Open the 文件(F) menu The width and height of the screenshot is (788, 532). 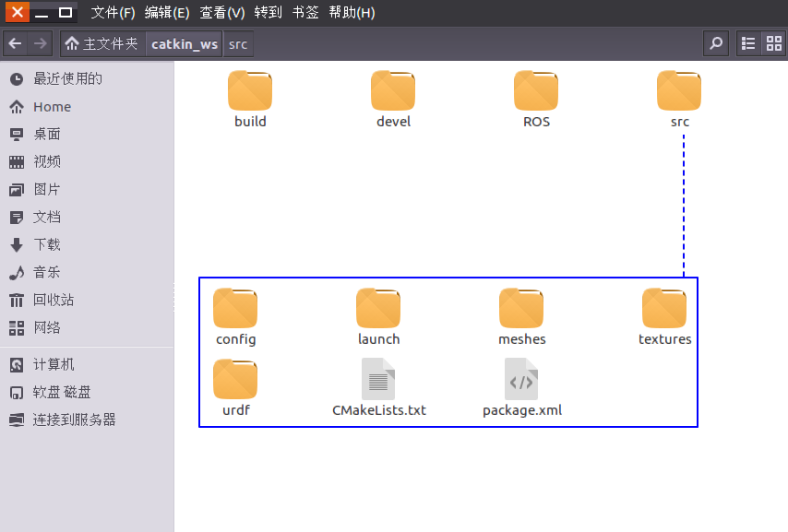[x=113, y=13]
